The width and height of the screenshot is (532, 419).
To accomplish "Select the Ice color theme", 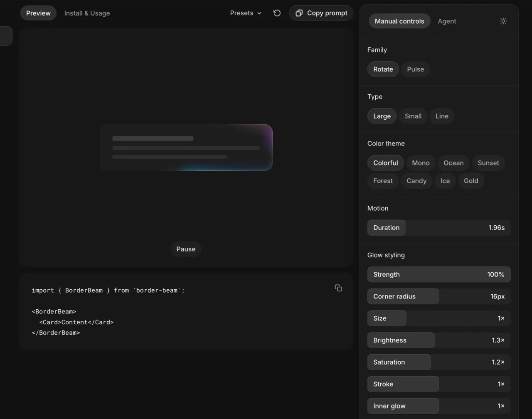I will click(x=445, y=181).
